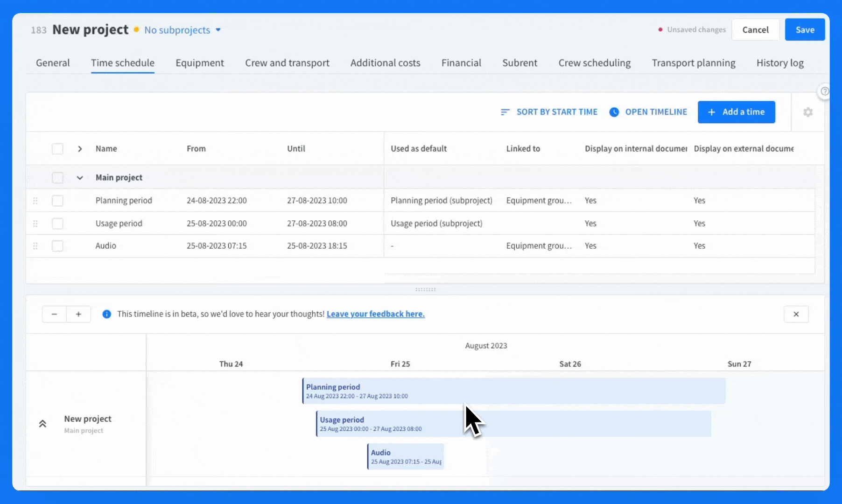Click Add a time button

pos(737,112)
